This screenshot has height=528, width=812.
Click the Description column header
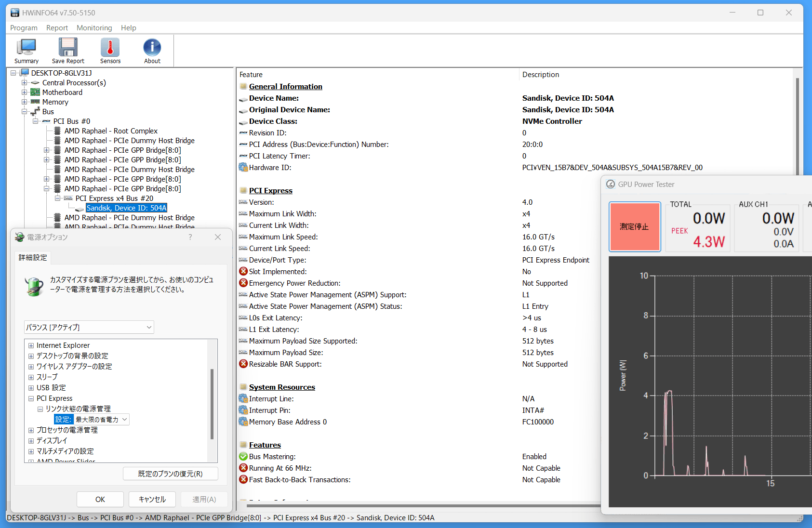pos(541,74)
